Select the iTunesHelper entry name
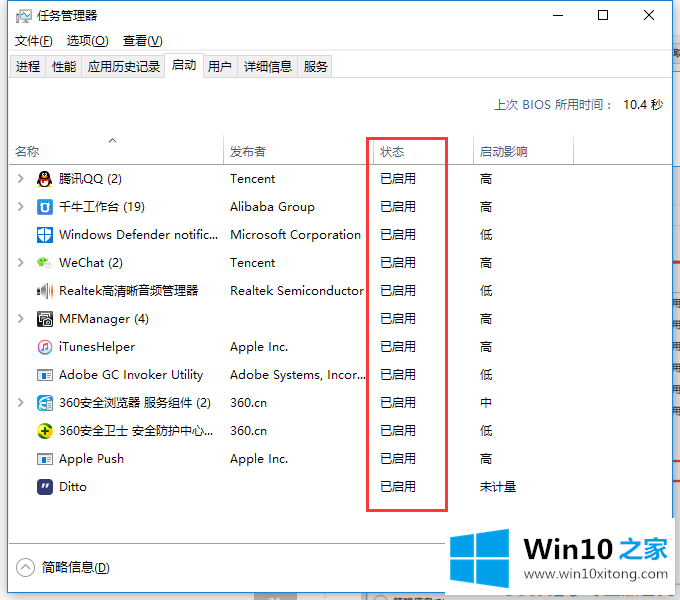 97,347
